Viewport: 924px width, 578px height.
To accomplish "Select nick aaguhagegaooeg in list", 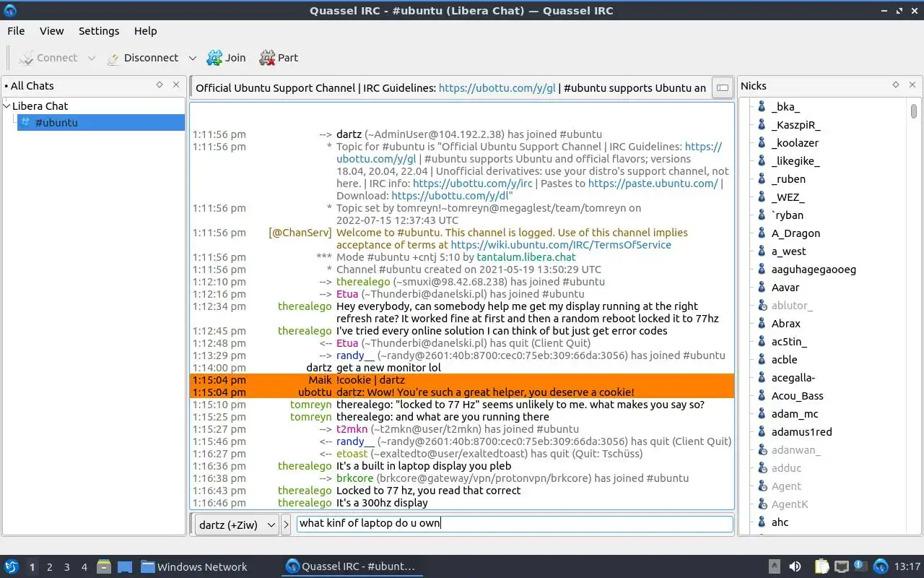I will (x=814, y=269).
